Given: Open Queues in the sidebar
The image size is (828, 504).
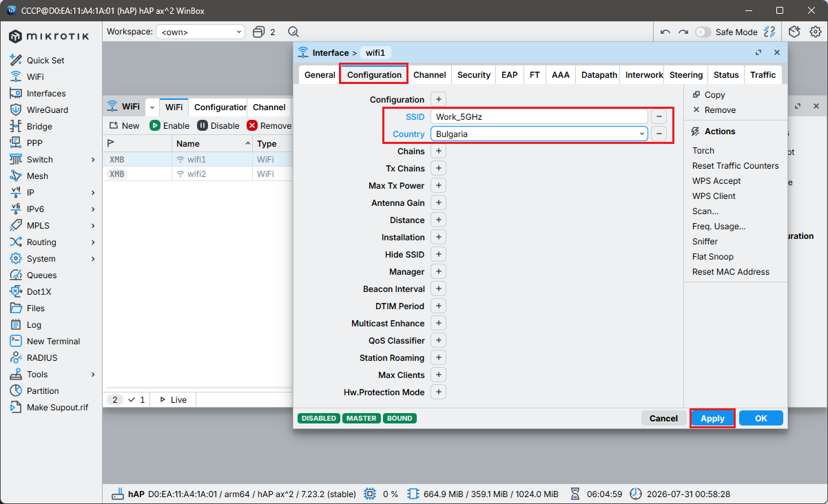Looking at the screenshot, I should pyautogui.click(x=41, y=275).
